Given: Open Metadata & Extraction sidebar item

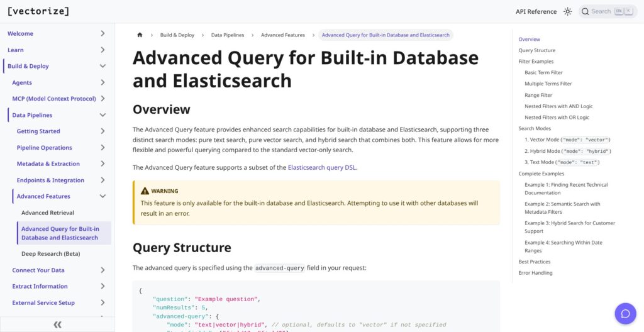Looking at the screenshot, I should pyautogui.click(x=48, y=163).
